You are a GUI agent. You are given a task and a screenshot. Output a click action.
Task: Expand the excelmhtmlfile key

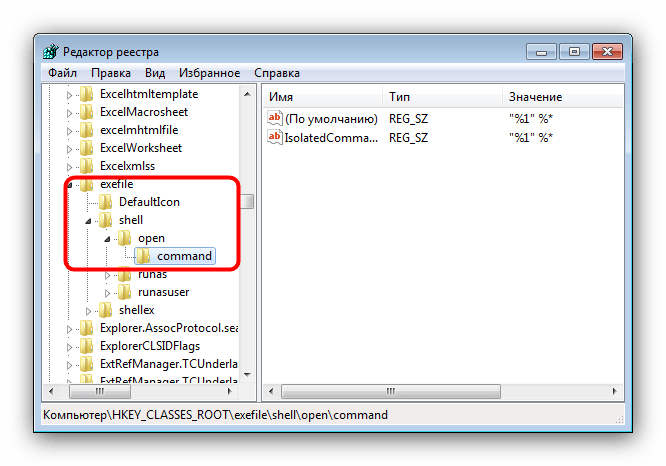pos(70,131)
